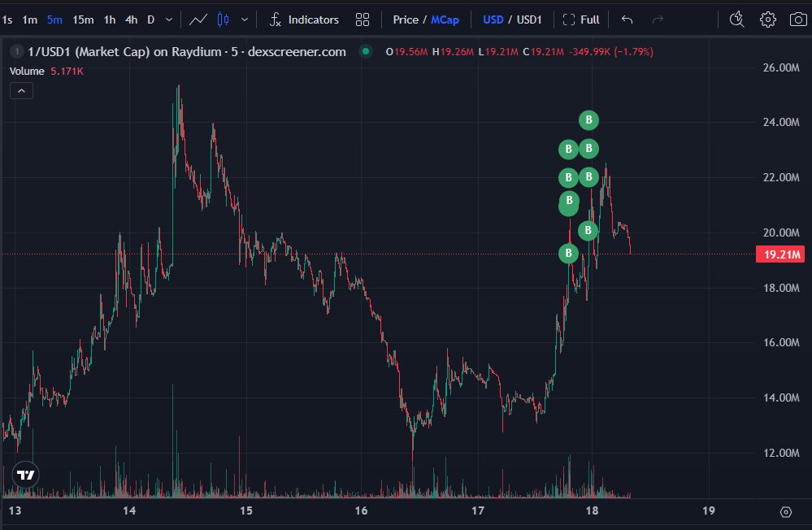812x530 pixels.
Task: Open the time axis settings icon
Action: (786, 512)
